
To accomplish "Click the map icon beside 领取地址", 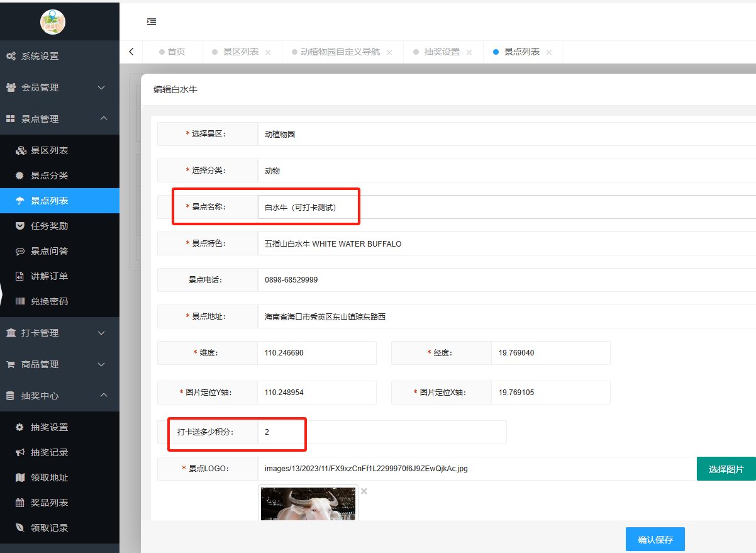I will click(20, 478).
